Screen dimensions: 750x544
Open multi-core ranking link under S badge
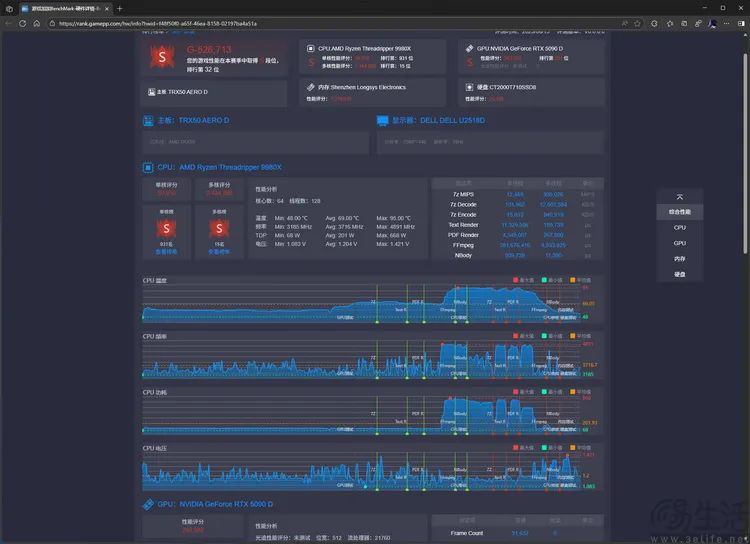click(x=219, y=252)
